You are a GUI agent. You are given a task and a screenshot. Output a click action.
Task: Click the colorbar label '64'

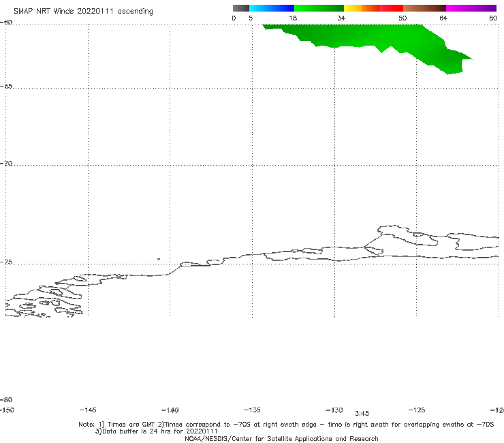pyautogui.click(x=443, y=18)
